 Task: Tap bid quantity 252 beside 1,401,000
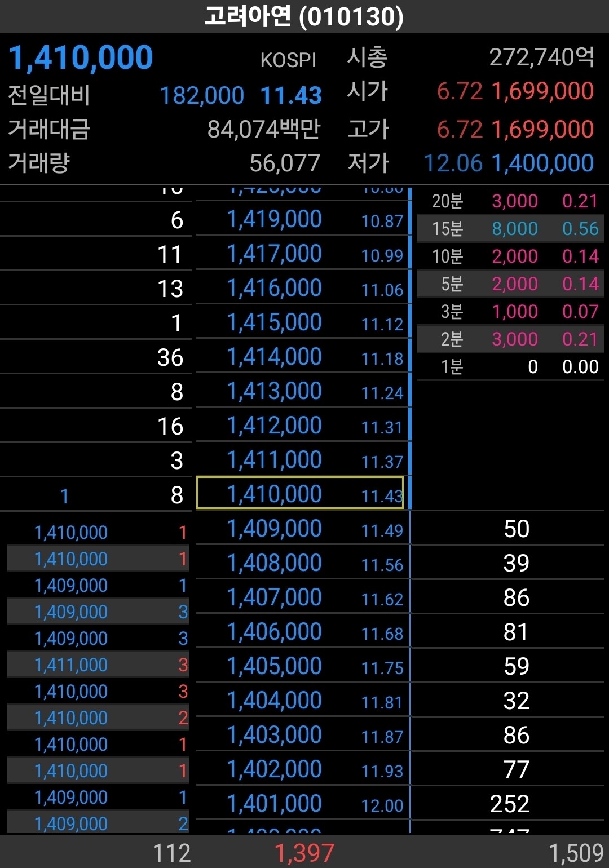(510, 804)
